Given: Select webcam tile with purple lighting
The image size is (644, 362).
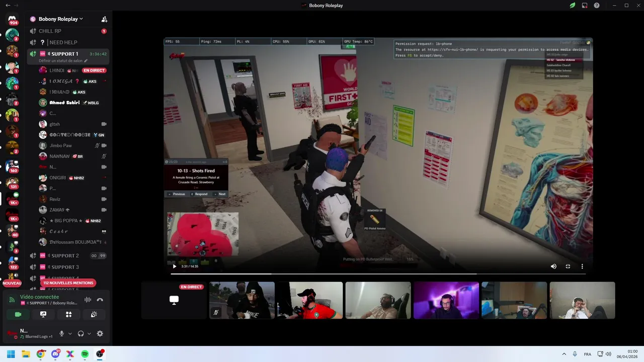Looking at the screenshot, I should click(x=446, y=300).
